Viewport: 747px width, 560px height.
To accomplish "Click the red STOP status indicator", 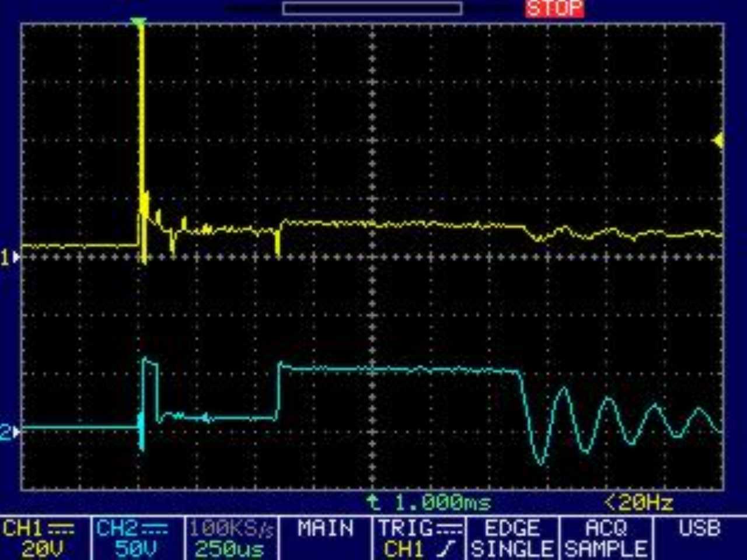I will point(554,8).
